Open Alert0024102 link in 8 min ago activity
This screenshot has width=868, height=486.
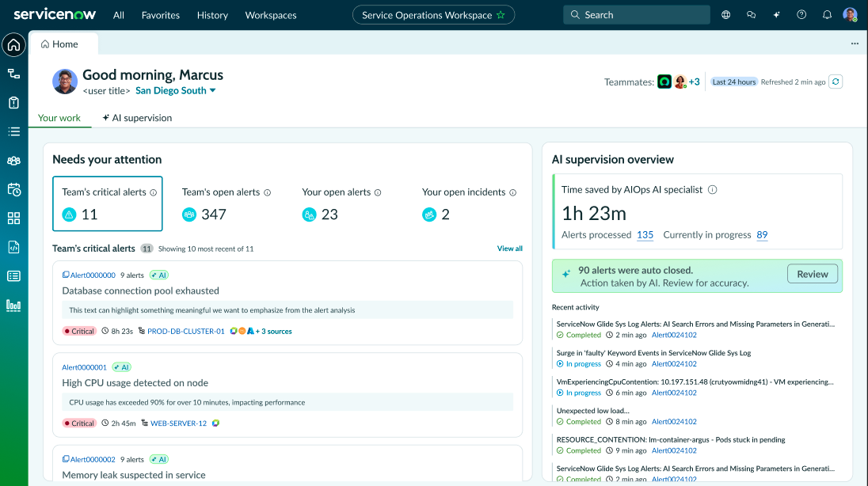click(674, 421)
